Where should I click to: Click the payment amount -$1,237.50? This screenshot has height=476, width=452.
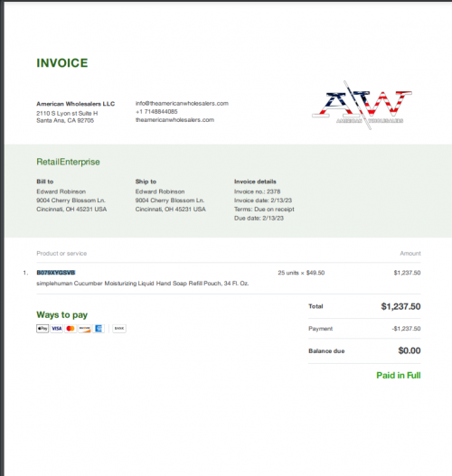406,329
